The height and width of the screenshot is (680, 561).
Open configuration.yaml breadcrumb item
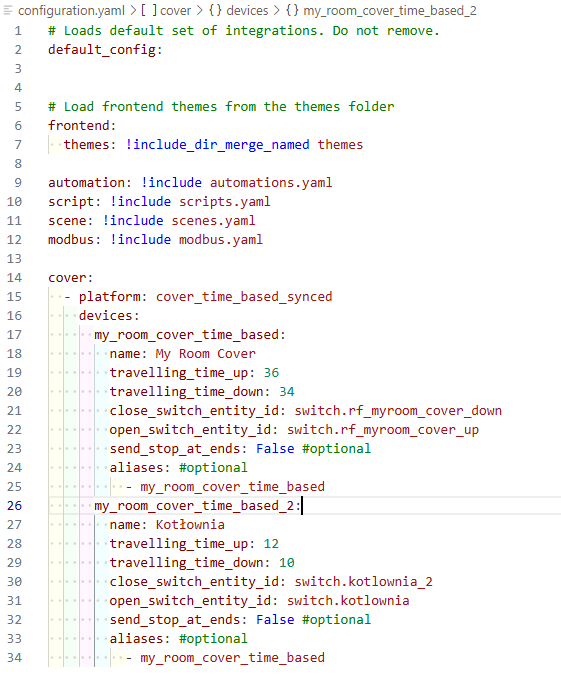pos(71,10)
